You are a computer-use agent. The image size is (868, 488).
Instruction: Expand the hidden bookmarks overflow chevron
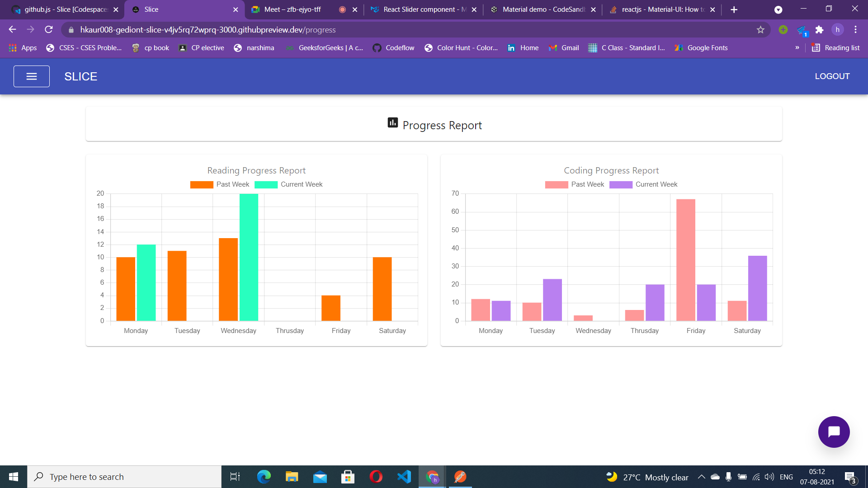click(x=797, y=48)
